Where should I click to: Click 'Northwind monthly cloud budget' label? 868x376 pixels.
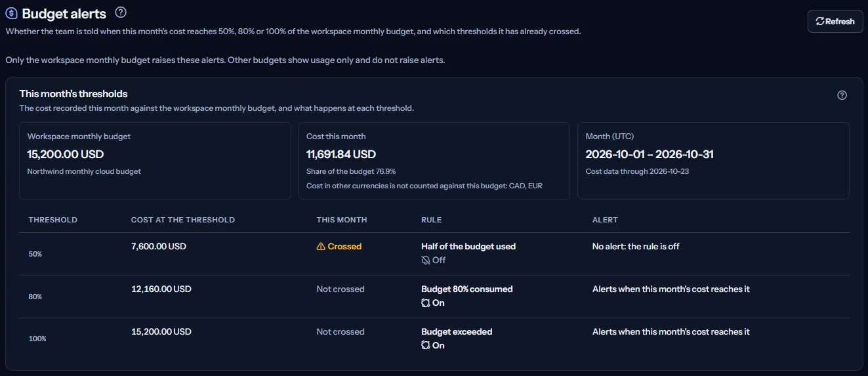84,171
